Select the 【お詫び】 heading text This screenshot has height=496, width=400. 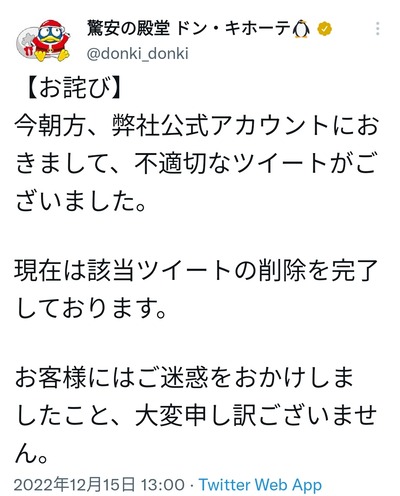(74, 89)
